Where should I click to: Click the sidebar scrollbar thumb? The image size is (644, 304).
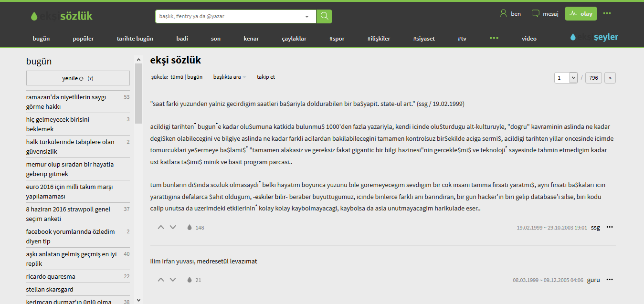point(139,94)
